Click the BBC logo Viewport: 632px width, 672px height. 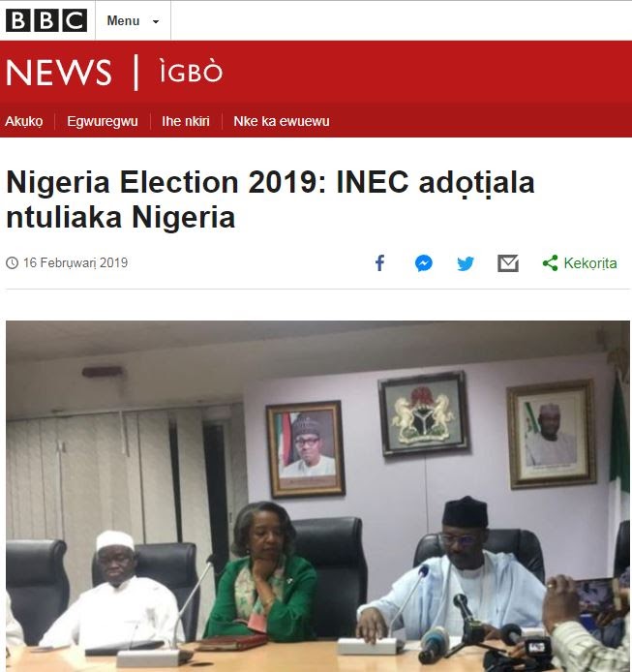[46, 20]
